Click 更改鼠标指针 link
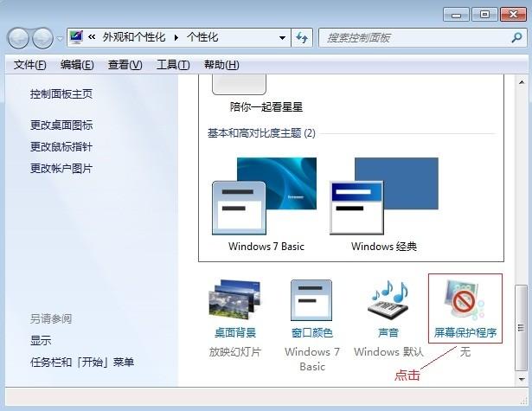532x411 pixels. (x=61, y=147)
